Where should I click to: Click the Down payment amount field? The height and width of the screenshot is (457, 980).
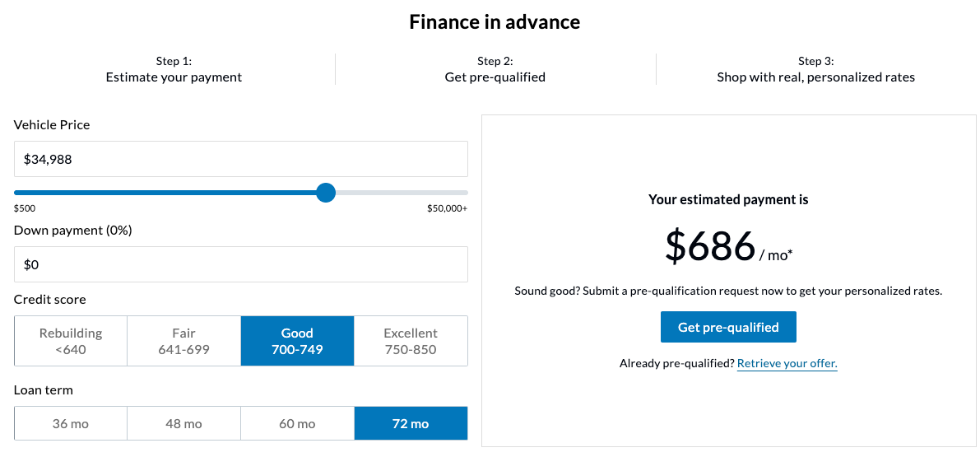[240, 264]
